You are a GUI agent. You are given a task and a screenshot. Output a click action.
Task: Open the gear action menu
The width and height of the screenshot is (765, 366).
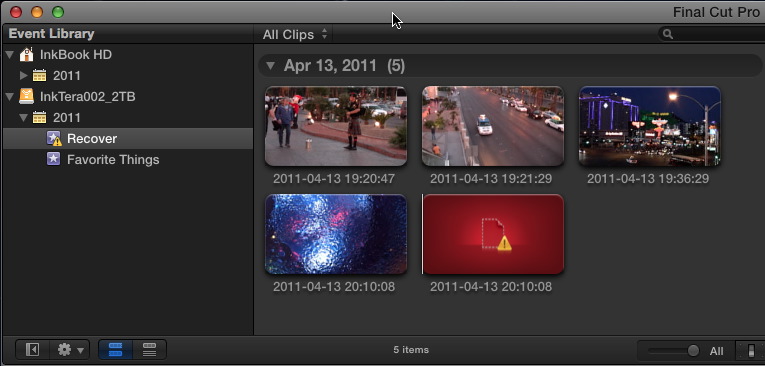tap(70, 349)
